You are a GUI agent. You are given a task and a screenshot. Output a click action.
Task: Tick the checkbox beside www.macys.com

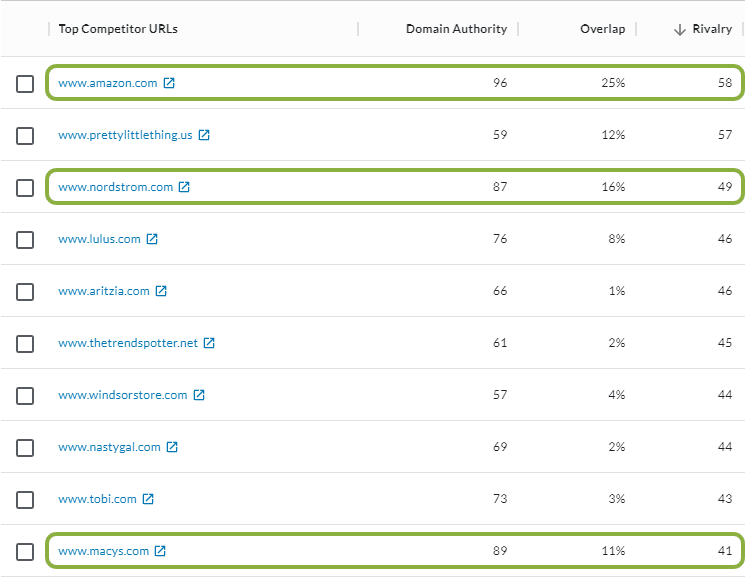click(x=25, y=552)
